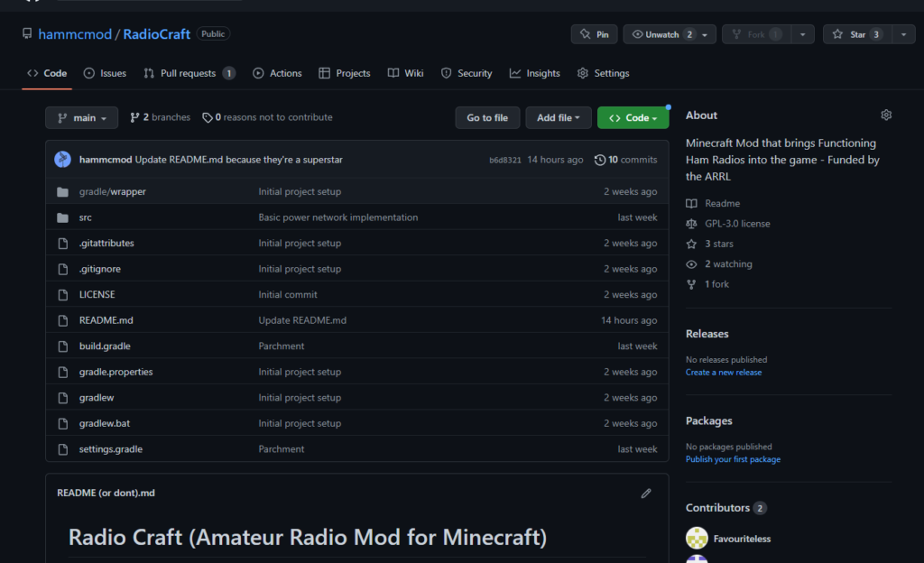Screen dimensions: 924x563
Task: Click the Favouriteless contributor avatar
Action: (697, 539)
